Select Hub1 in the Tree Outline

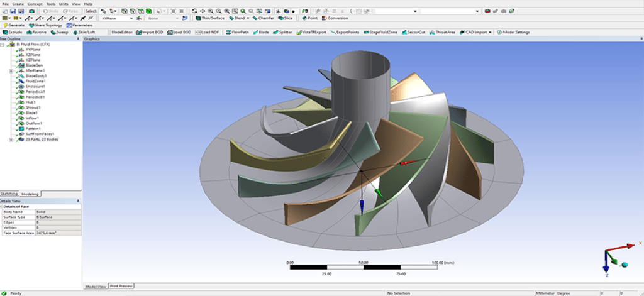click(x=30, y=102)
